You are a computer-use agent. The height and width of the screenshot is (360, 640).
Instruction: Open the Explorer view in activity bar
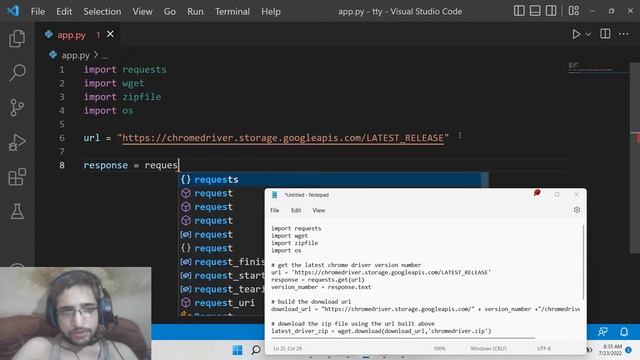(17, 38)
